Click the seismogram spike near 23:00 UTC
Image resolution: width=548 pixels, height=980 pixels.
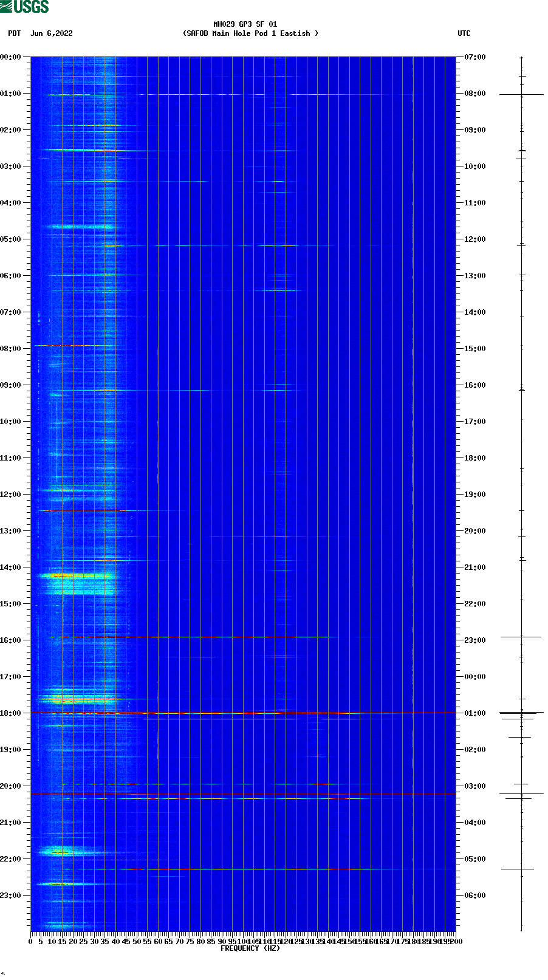[x=521, y=637]
